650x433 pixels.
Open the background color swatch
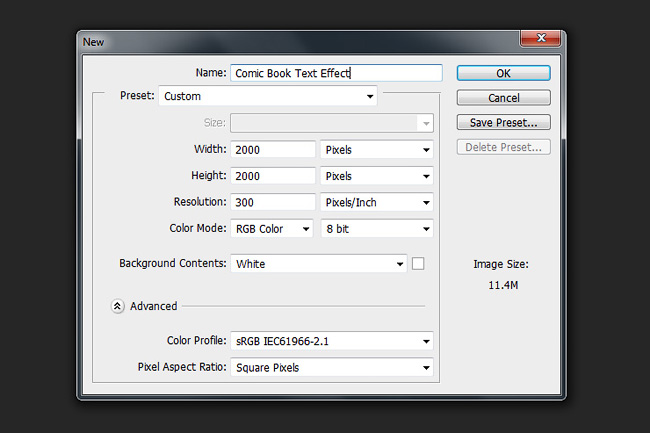[418, 264]
